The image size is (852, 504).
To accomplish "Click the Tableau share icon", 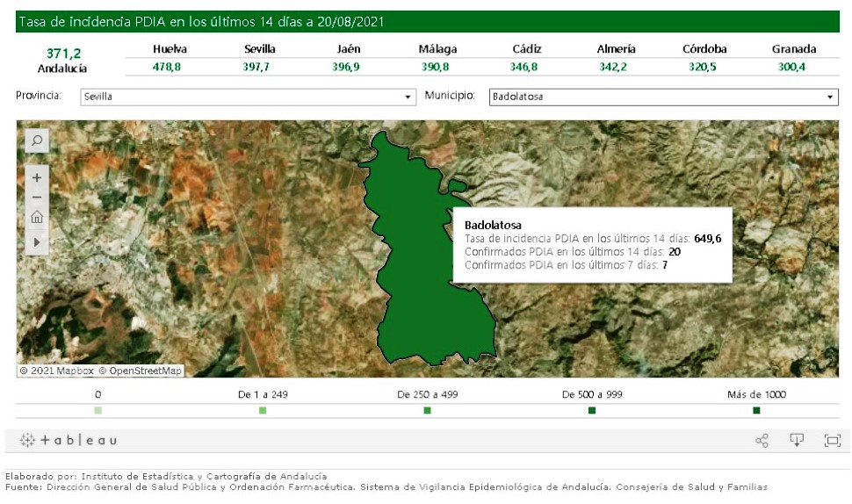I will pos(762,441).
